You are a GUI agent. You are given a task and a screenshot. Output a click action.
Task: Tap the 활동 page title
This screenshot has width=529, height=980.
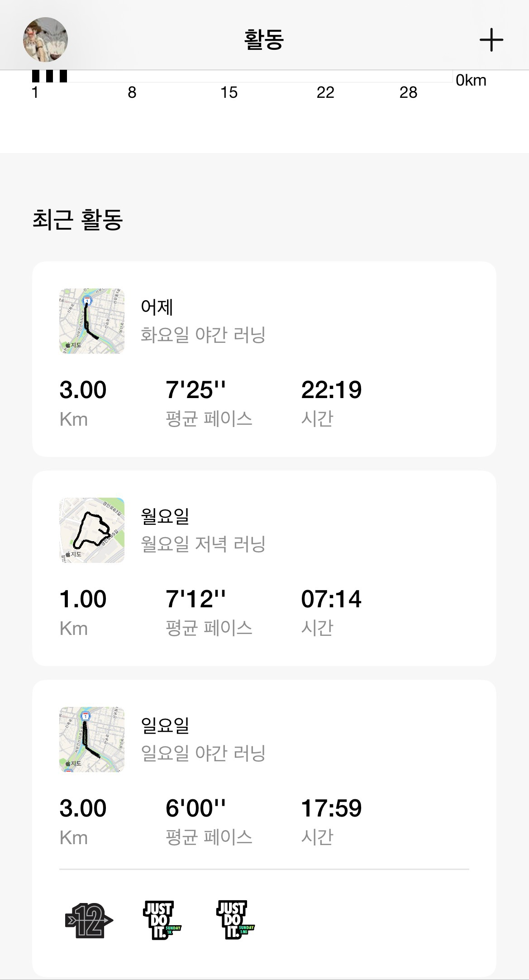[264, 40]
